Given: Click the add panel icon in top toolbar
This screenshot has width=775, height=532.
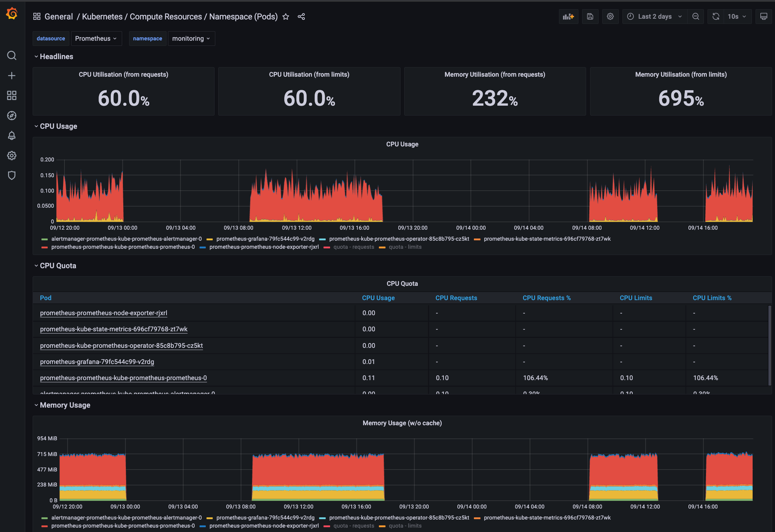Looking at the screenshot, I should (568, 17).
